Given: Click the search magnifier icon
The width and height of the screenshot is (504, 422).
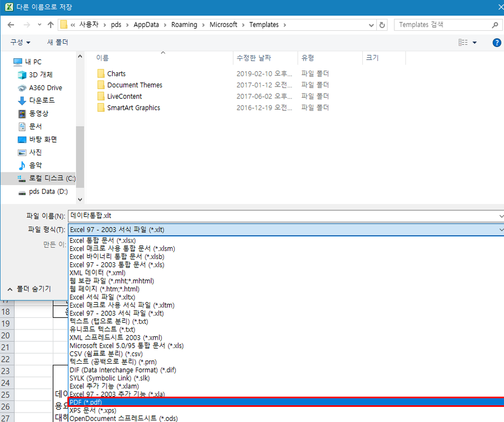Looking at the screenshot, I should 496,25.
